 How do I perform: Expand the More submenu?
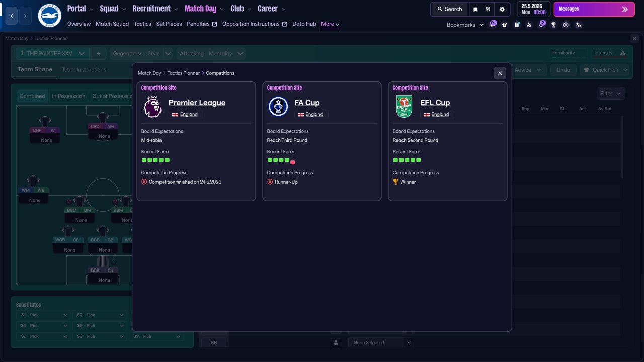click(x=330, y=24)
